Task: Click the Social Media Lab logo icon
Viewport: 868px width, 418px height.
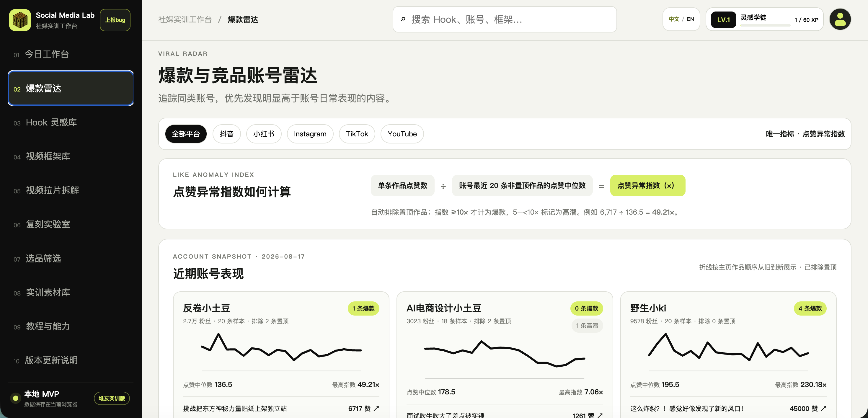Action: pyautogui.click(x=20, y=20)
